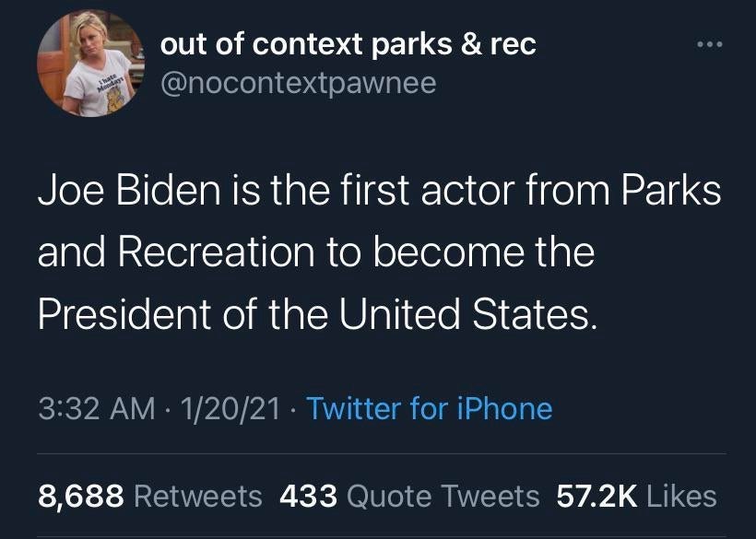The image size is (756, 539).
Task: Open the Retweets list label
Action: pos(198,497)
